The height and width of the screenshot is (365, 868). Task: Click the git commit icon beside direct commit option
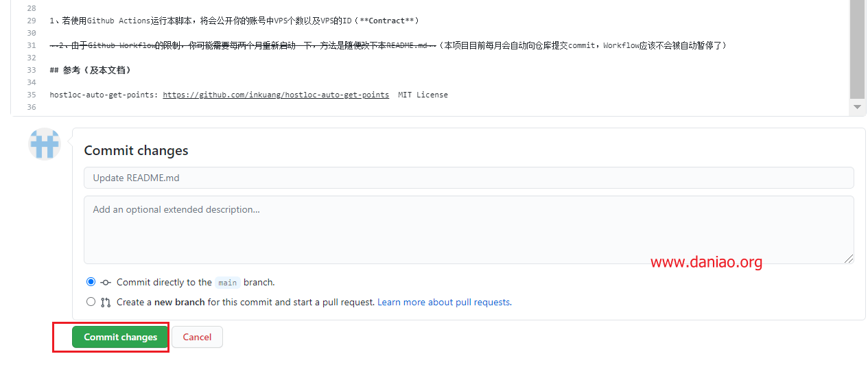[106, 282]
